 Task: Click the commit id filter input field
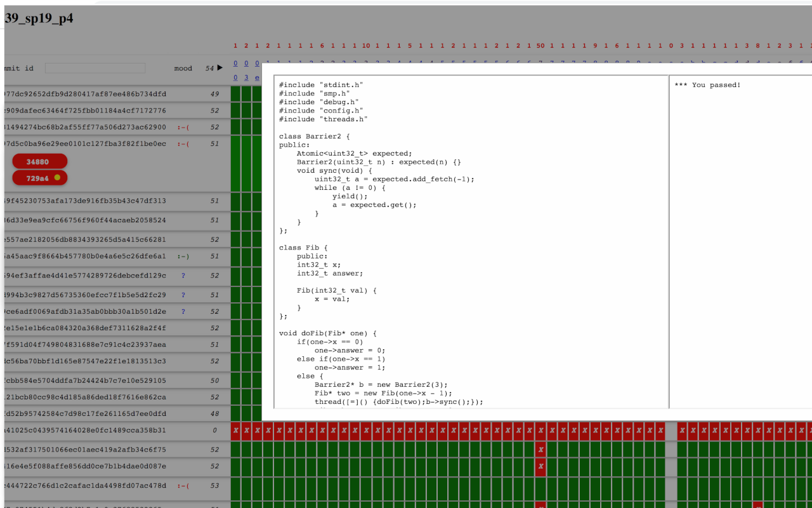pyautogui.click(x=95, y=68)
